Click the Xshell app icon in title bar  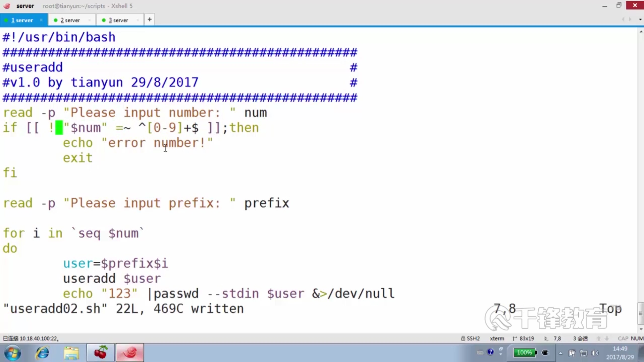click(x=7, y=6)
